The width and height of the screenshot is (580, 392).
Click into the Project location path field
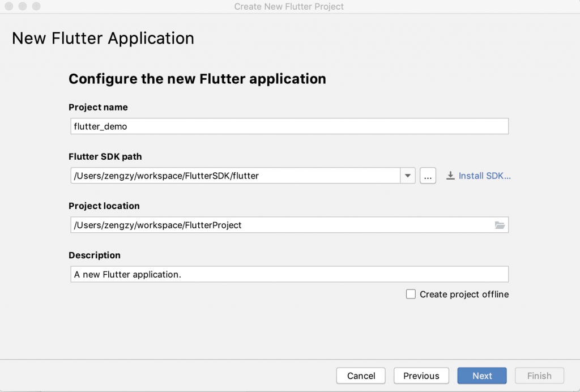coord(280,225)
